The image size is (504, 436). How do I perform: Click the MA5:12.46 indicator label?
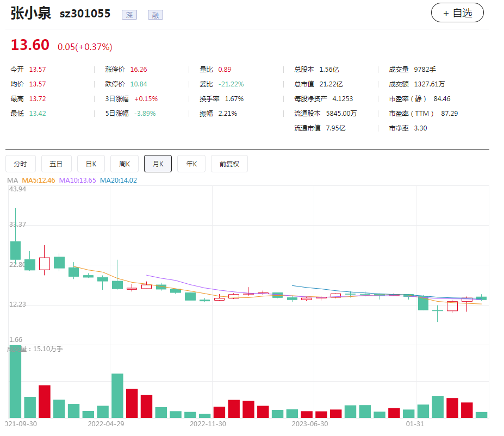point(39,180)
